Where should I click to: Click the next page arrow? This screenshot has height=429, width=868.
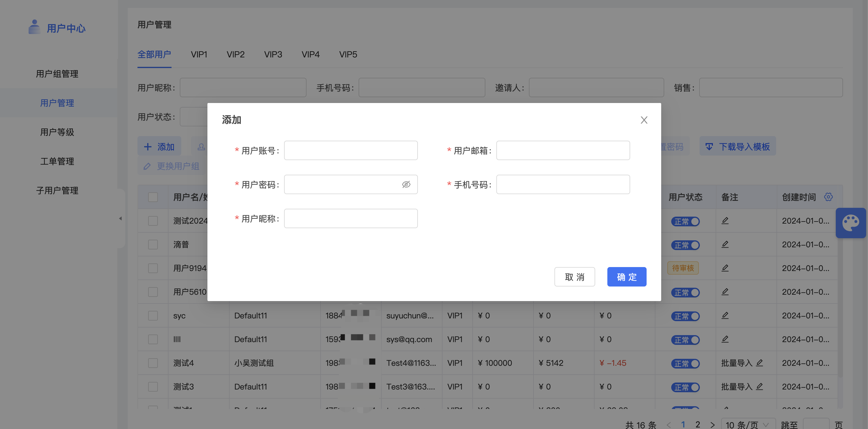(x=712, y=425)
